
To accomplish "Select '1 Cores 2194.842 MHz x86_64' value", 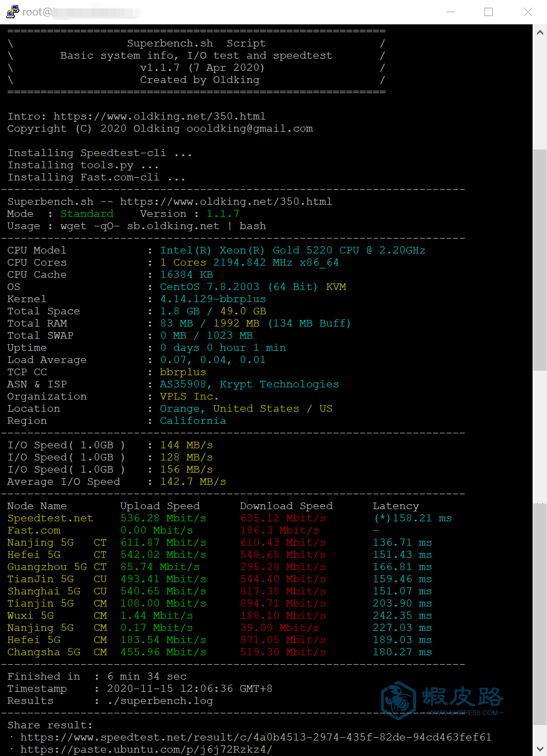I will pos(249,262).
